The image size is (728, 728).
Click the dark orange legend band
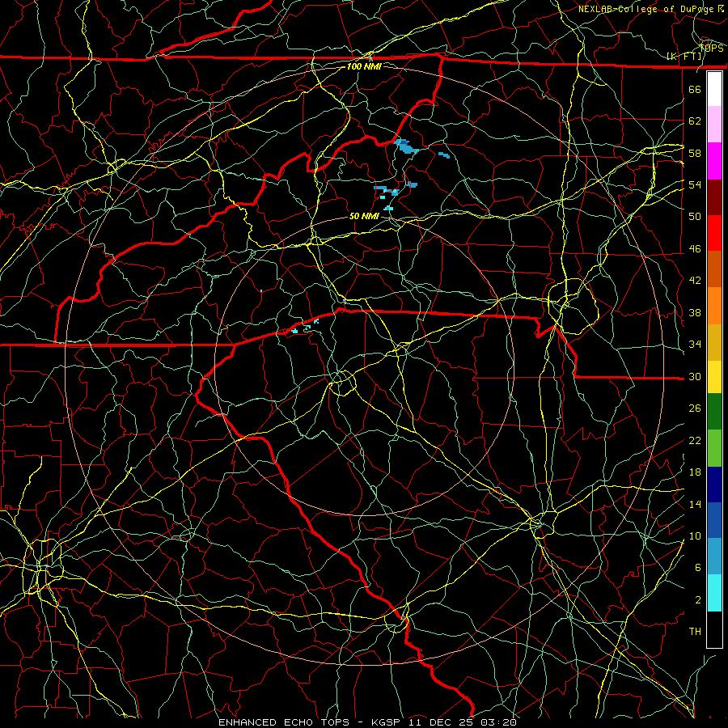click(714, 269)
